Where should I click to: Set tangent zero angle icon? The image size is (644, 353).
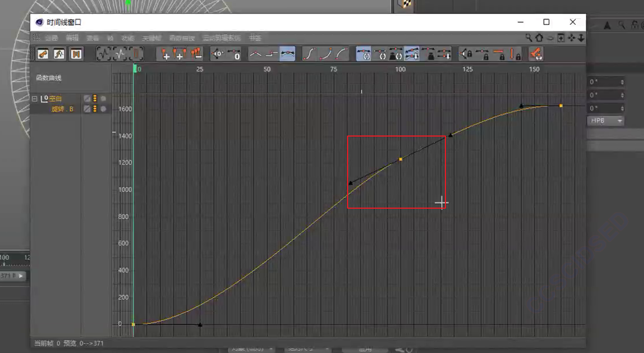tap(218, 54)
